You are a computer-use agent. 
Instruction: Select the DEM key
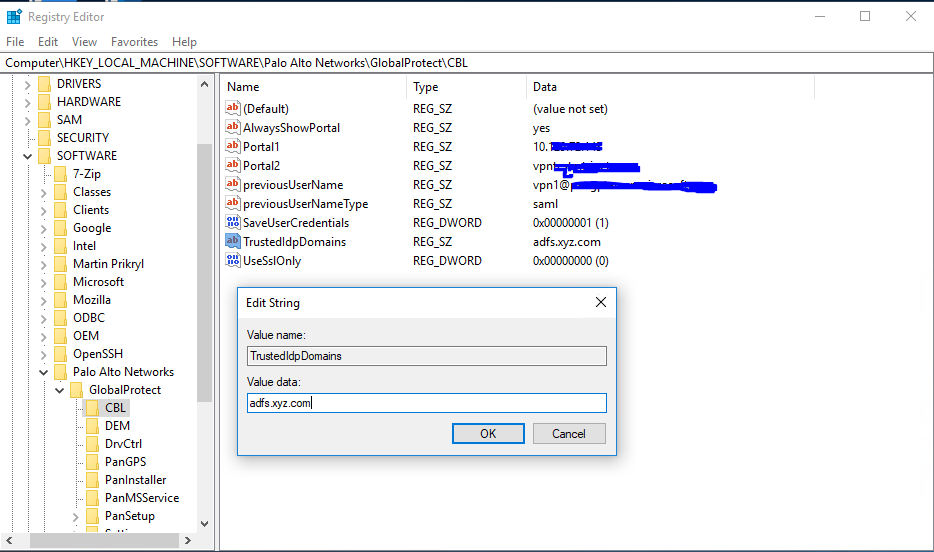pos(117,426)
